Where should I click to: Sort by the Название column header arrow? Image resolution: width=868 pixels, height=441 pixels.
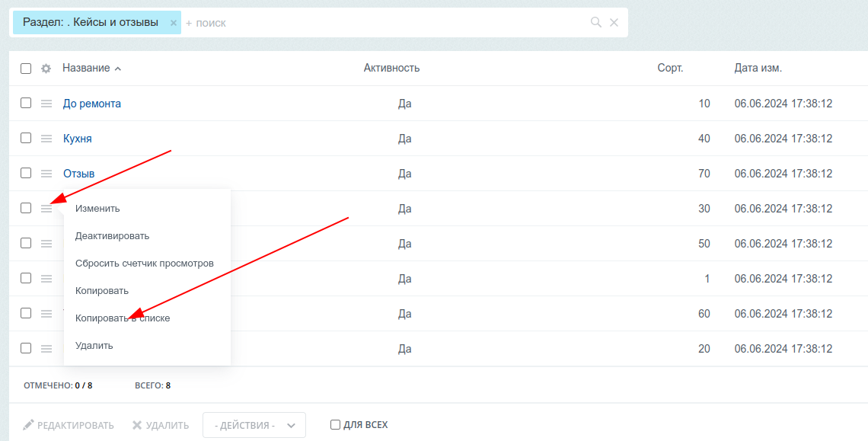tap(117, 69)
